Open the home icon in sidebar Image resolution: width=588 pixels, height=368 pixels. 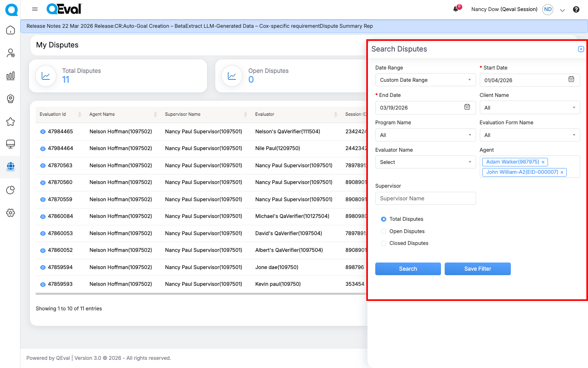(x=11, y=30)
